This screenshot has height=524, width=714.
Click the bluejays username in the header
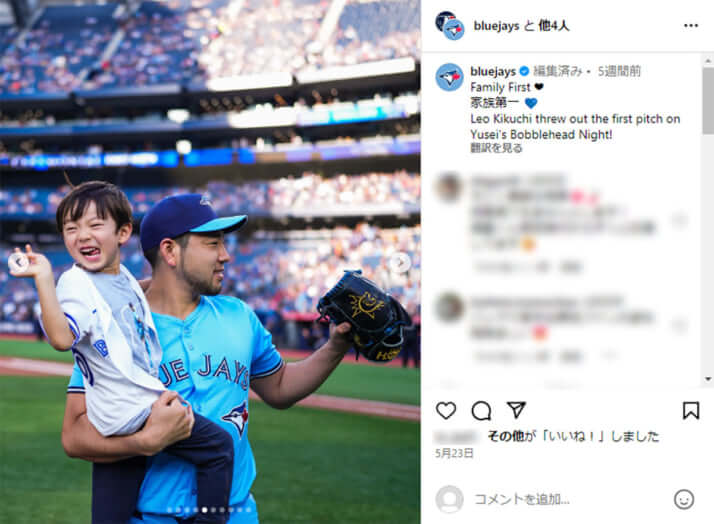tap(496, 26)
